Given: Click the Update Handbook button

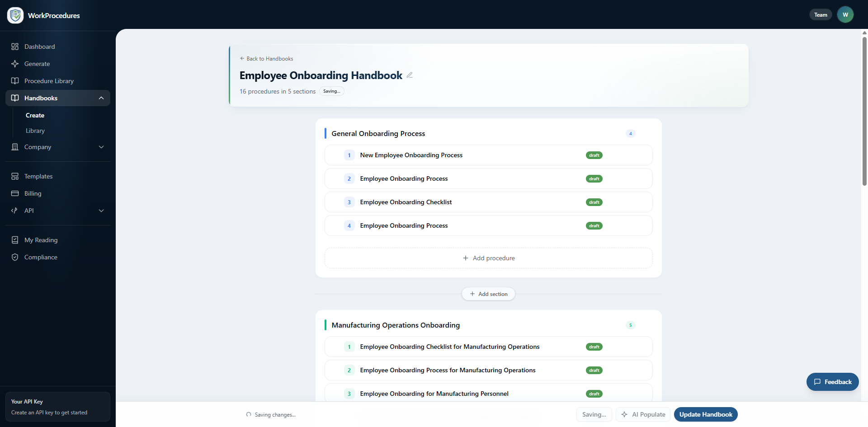Looking at the screenshot, I should click(706, 414).
